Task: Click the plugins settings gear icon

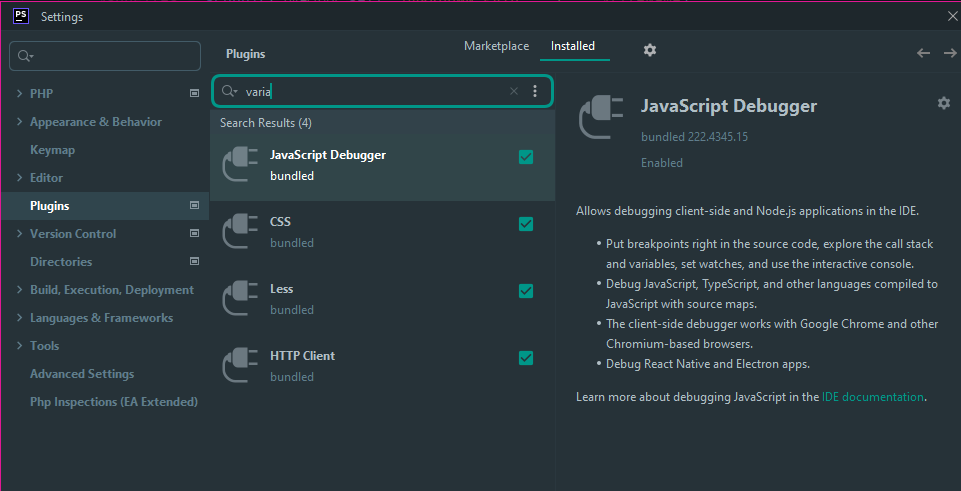Action: click(x=650, y=50)
